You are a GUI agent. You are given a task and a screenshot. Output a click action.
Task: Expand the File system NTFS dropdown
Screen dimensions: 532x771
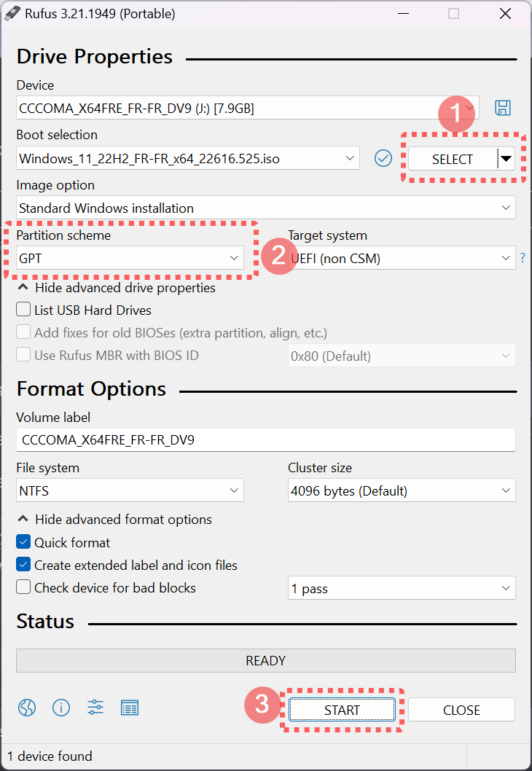[130, 490]
